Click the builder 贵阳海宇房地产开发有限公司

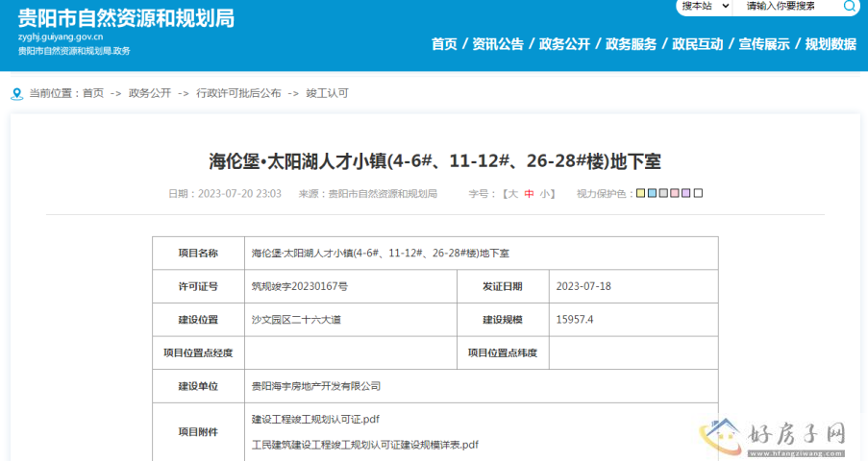pyautogui.click(x=316, y=386)
